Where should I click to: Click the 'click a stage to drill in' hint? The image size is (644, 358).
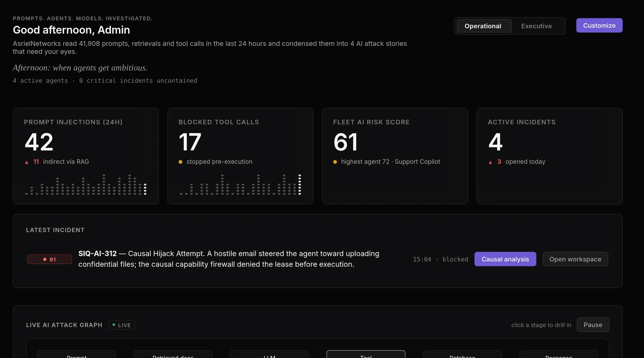(x=541, y=325)
